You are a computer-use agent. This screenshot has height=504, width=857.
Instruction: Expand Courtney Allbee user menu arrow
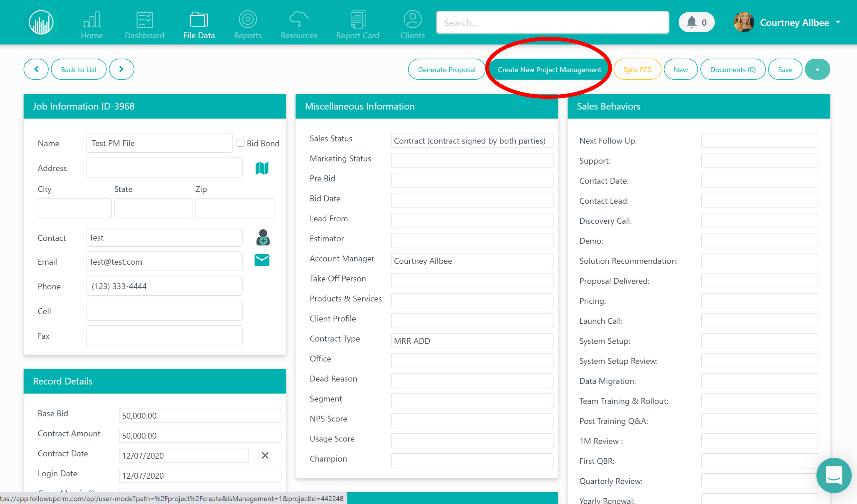(x=838, y=22)
